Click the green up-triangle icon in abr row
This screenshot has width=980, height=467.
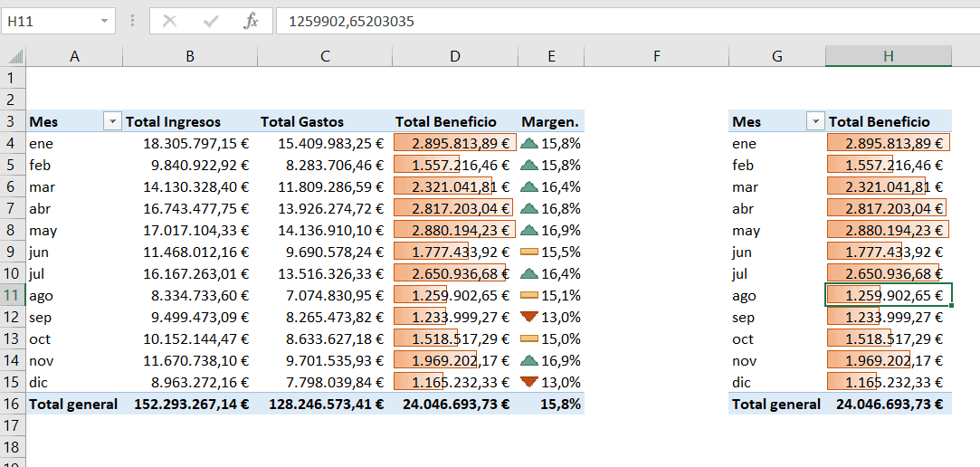tap(528, 208)
